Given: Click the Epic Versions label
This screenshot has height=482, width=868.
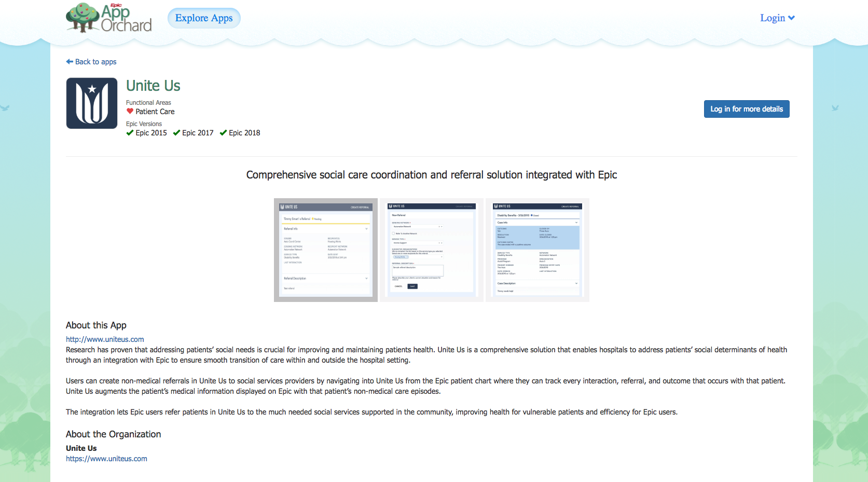Looking at the screenshot, I should [x=144, y=124].
